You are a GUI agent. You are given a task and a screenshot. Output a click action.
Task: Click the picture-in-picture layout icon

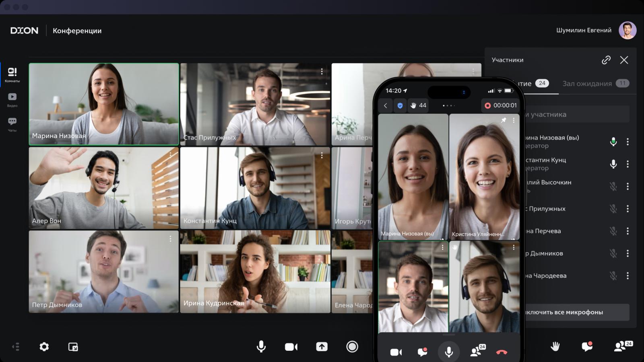point(73,347)
